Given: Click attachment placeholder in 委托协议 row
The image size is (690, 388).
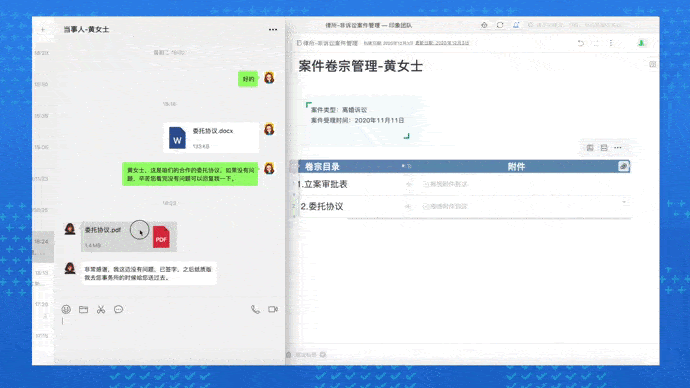Looking at the screenshot, I should point(445,206).
